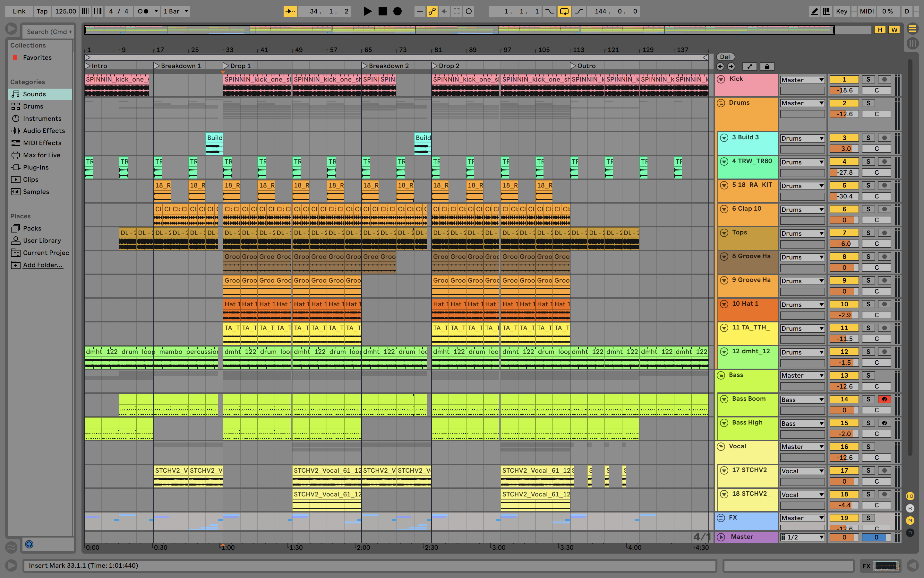924x578 pixels.
Task: Toggle the metronome button
Action: pyautogui.click(x=143, y=11)
